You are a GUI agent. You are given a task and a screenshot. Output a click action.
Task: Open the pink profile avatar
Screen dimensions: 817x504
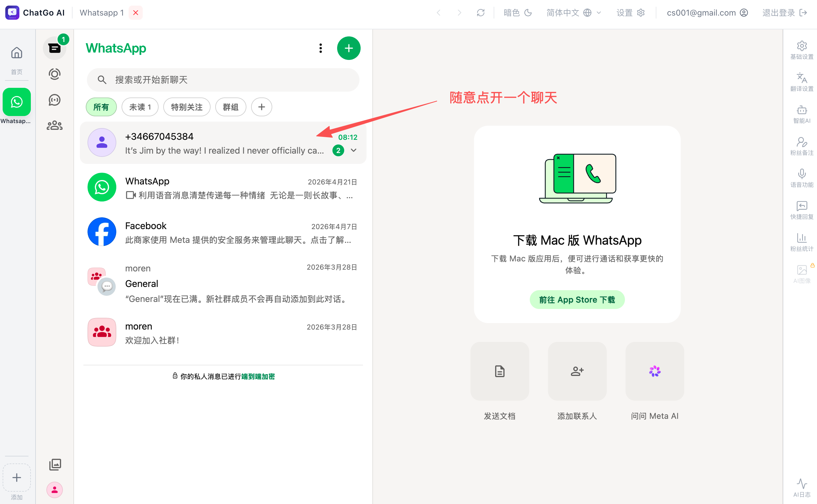(55, 490)
